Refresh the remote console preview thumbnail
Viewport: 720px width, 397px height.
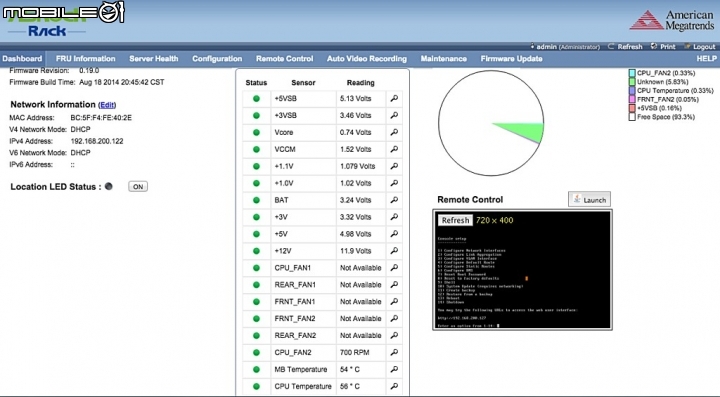[455, 220]
